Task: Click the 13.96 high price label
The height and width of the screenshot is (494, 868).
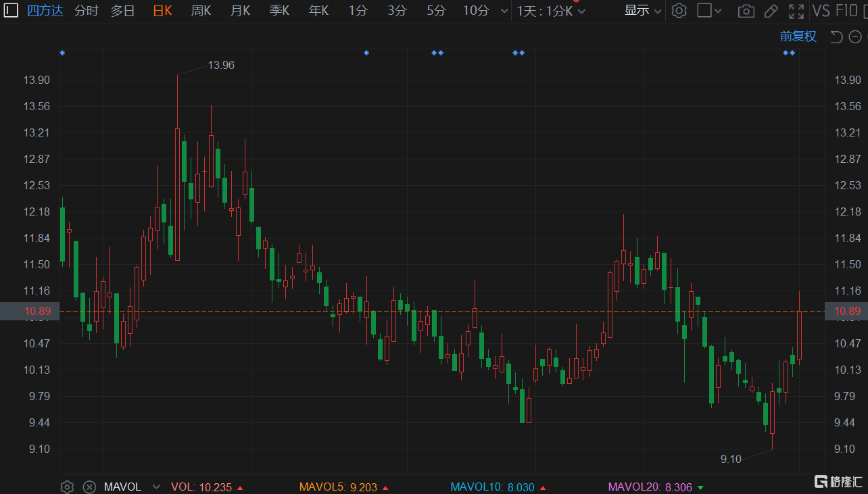Action: click(221, 65)
